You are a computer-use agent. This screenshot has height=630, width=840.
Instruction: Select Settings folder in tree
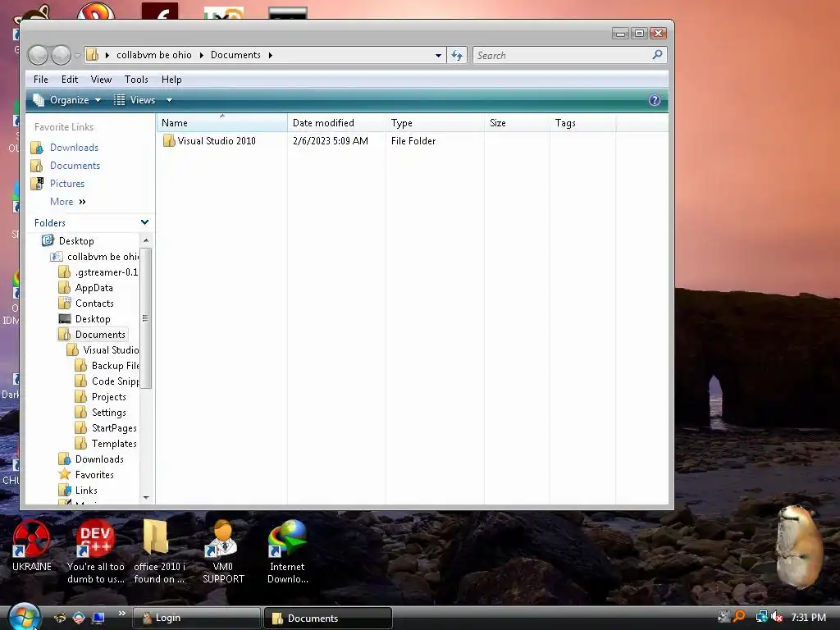[109, 413]
